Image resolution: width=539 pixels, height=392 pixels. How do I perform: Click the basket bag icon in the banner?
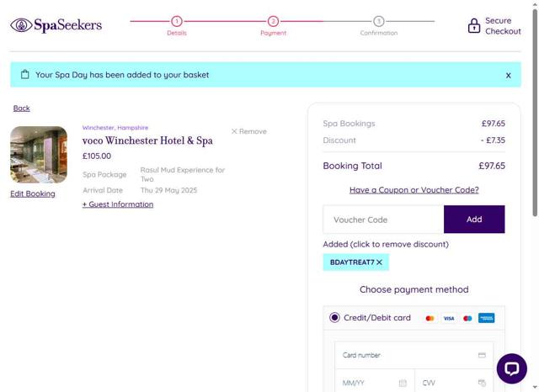coord(24,75)
